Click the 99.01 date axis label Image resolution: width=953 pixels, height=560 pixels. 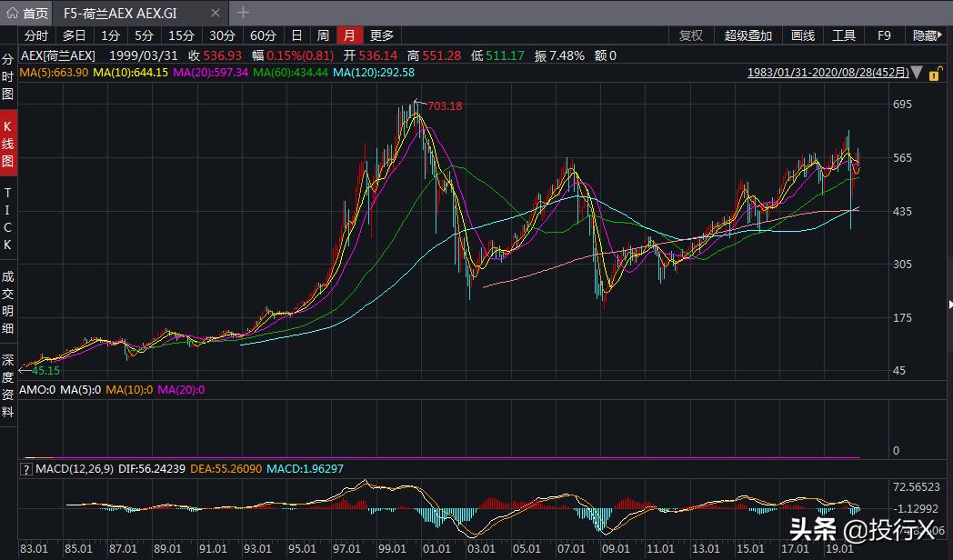click(392, 548)
